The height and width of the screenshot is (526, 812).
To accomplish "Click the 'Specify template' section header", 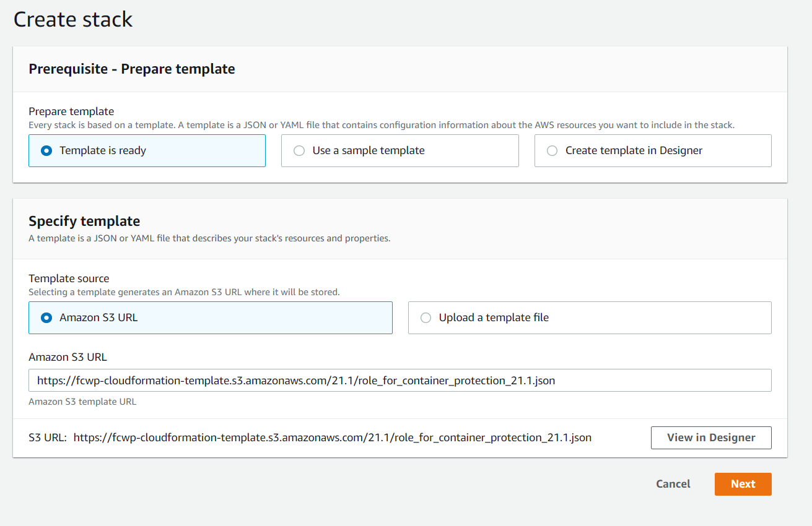I will (x=84, y=221).
